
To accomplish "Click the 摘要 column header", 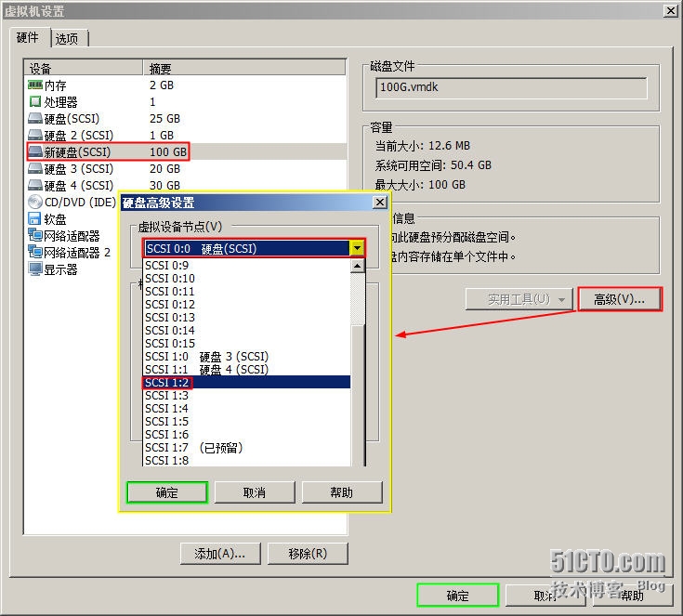I will 244,68.
